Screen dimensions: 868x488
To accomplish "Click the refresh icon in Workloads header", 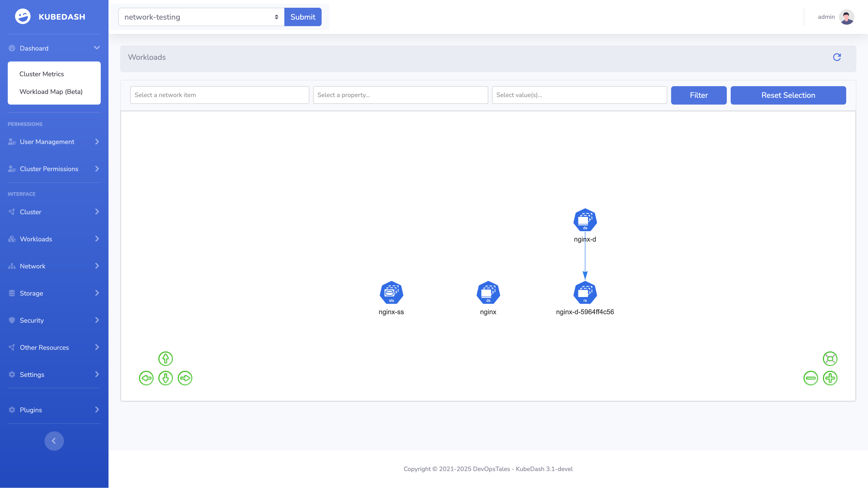I will click(x=837, y=57).
